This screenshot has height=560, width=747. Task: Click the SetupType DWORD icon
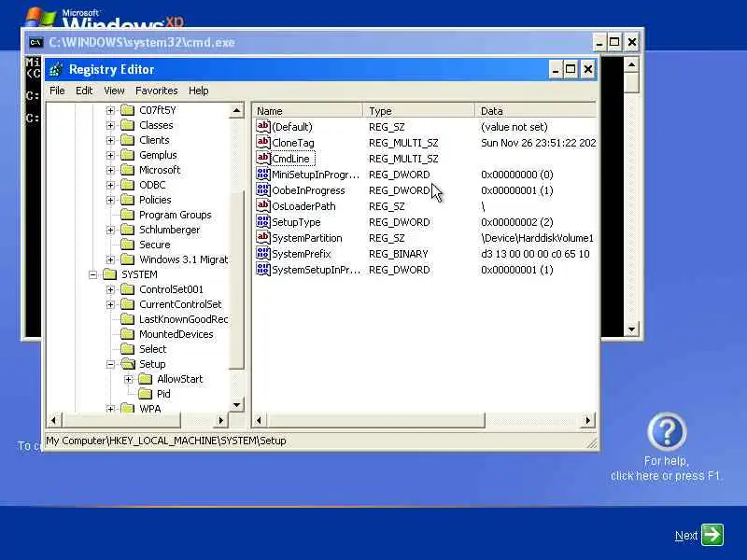click(263, 221)
